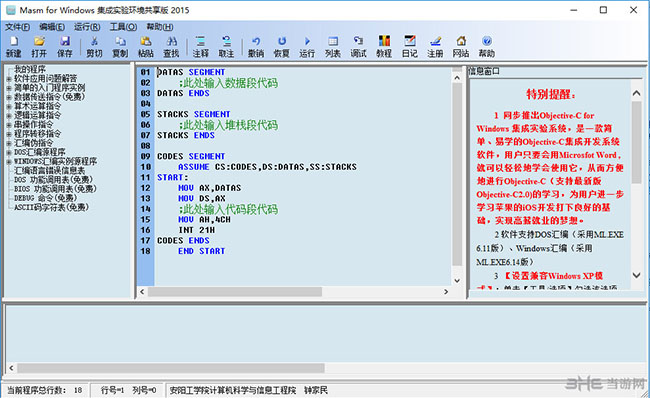Open ASCII码字符表(免费) tree item
Image resolution: width=650 pixels, height=398 pixels.
click(x=51, y=207)
